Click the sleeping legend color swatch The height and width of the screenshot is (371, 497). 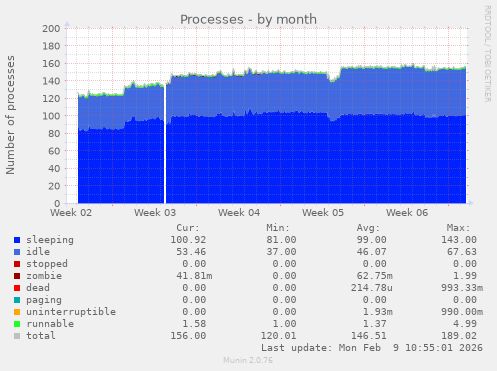click(17, 240)
